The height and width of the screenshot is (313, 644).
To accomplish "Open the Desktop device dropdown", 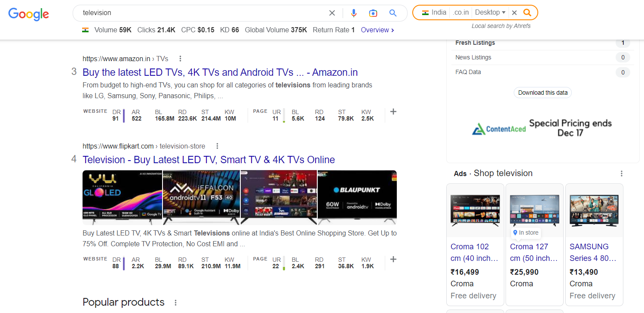I will pyautogui.click(x=490, y=12).
